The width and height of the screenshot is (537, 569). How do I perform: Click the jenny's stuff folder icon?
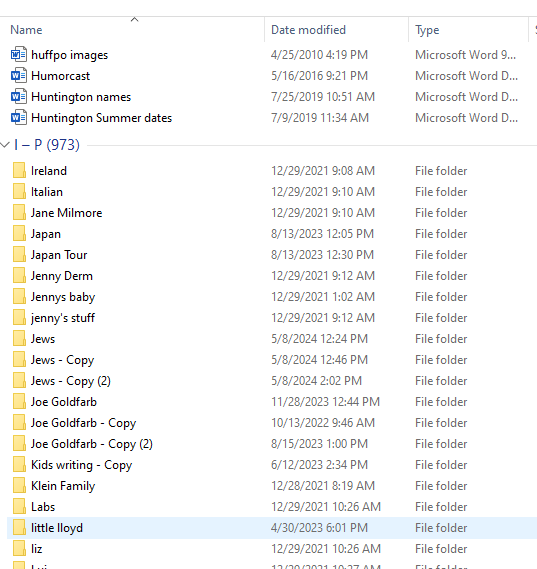(19, 318)
